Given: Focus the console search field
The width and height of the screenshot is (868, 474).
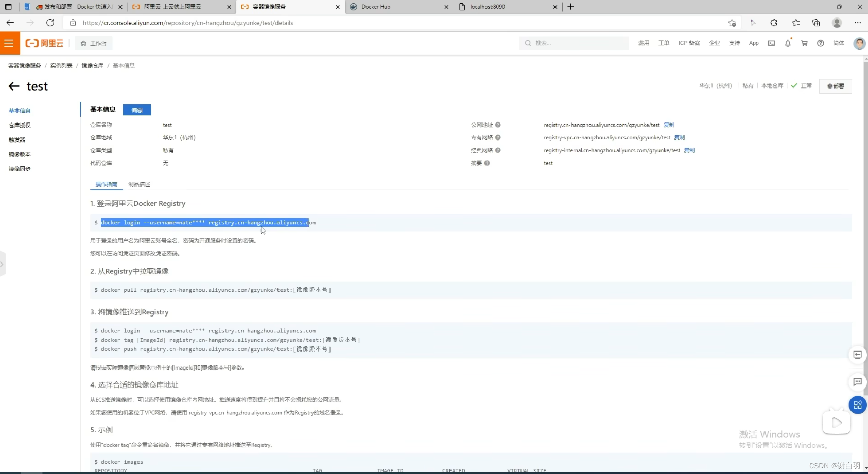Looking at the screenshot, I should 574,43.
